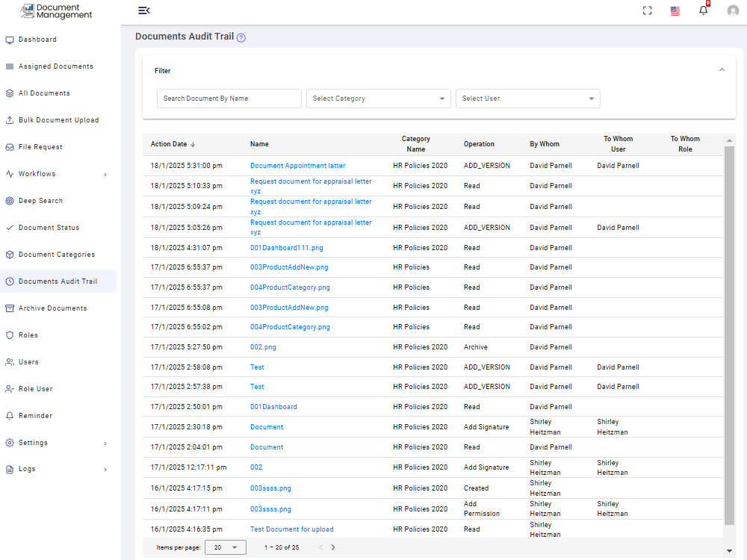The width and height of the screenshot is (747, 560).
Task: Click the Workflows pulse icon
Action: click(10, 174)
